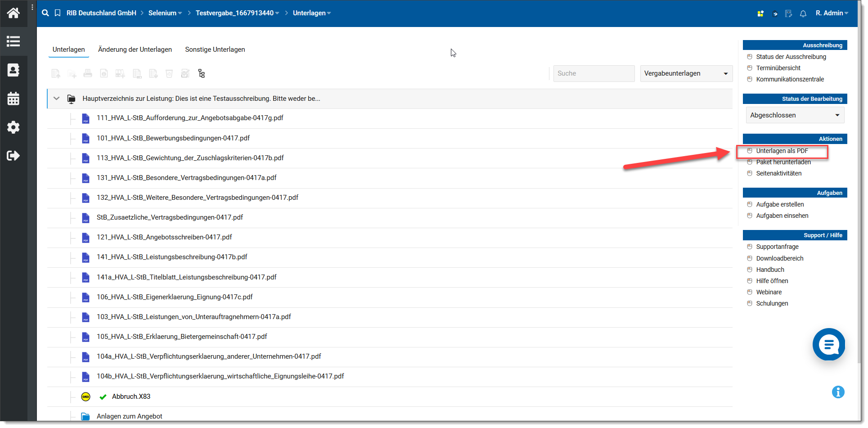This screenshot has width=868, height=428.
Task: Click the RIB Deutschland GmbH breadcrumb
Action: click(x=101, y=13)
